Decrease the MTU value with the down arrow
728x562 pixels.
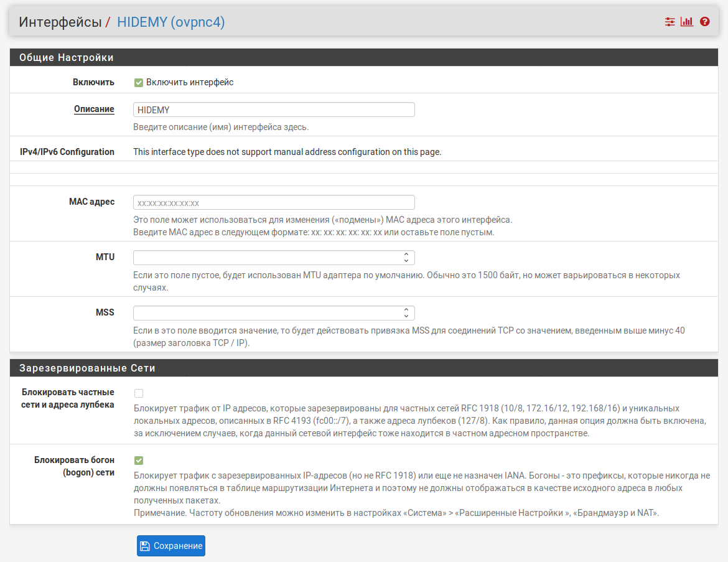pos(406,261)
